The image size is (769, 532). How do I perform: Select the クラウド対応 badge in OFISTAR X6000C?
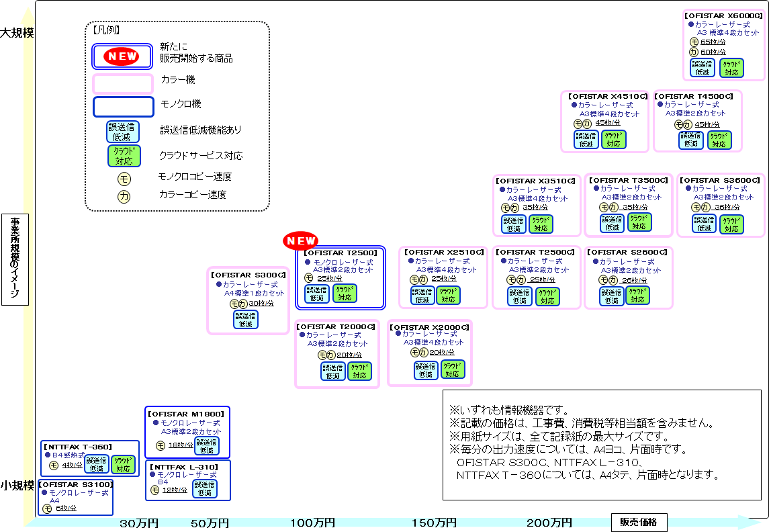click(731, 67)
